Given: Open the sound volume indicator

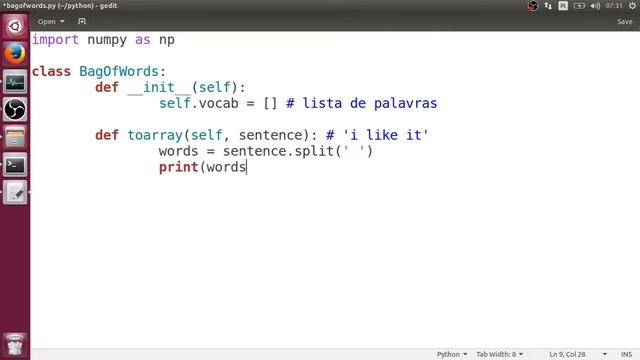Looking at the screenshot, I should [x=595, y=6].
